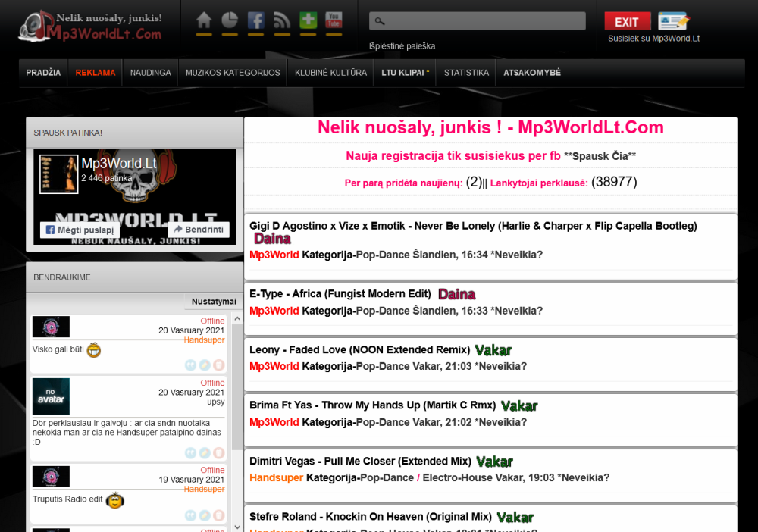Open the Handsuper author link under 'Dimitri Vegas'
The image size is (758, 532).
coord(276,478)
